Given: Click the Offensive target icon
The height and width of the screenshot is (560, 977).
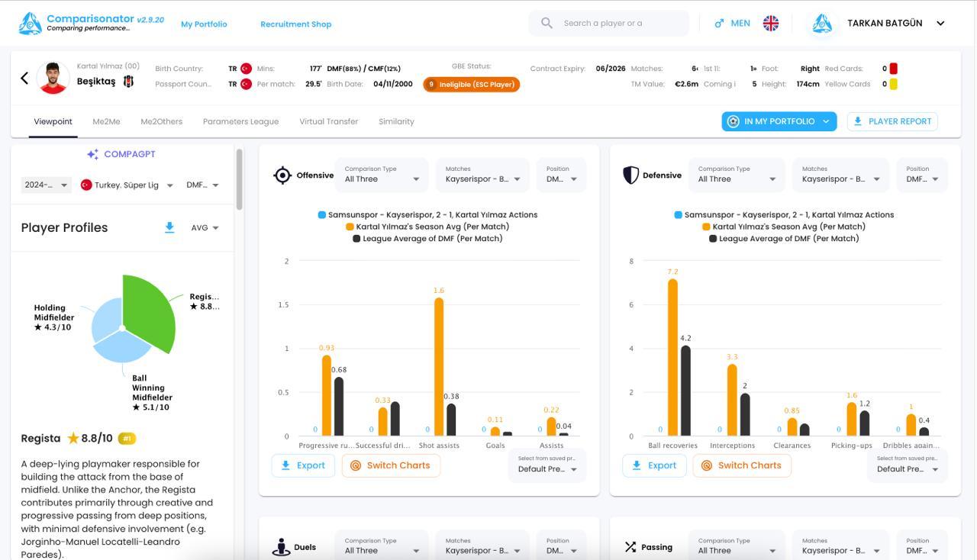Looking at the screenshot, I should pos(282,175).
